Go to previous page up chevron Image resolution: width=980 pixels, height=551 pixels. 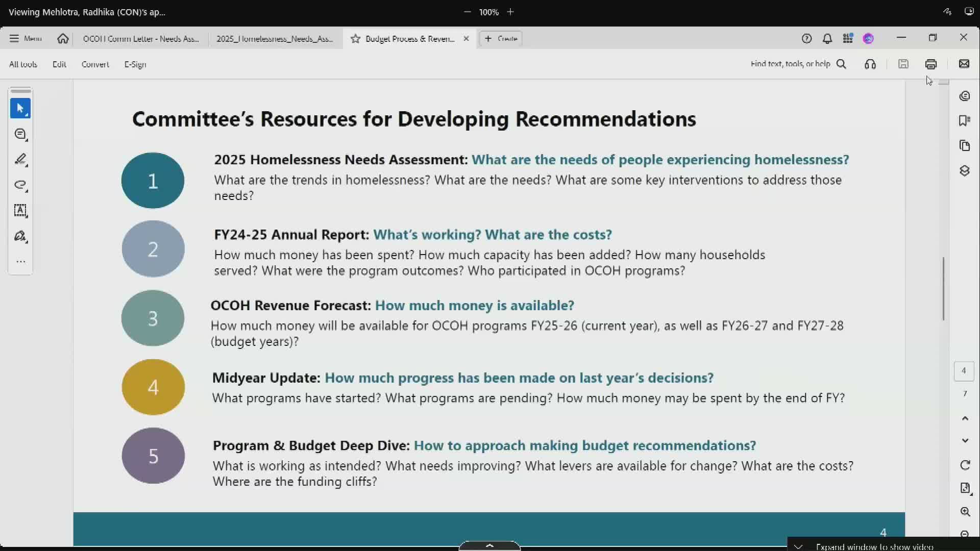click(x=965, y=418)
